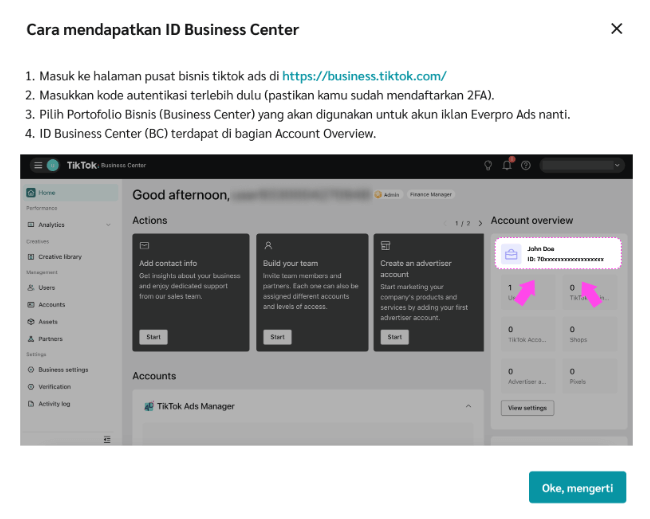Click the Pixels count tile
The image size is (650, 519).
point(589,376)
